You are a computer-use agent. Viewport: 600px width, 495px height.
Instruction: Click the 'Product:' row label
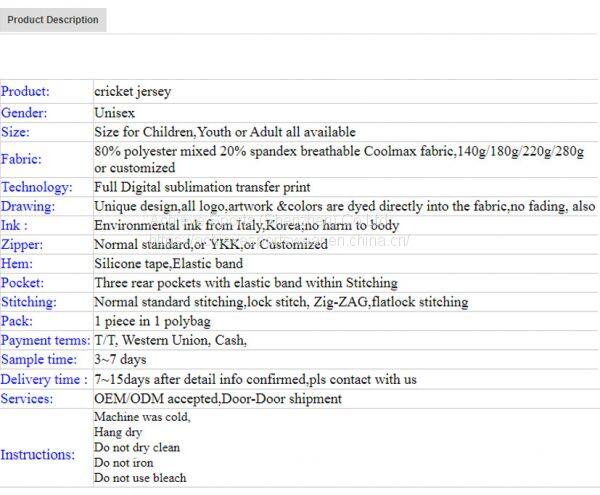click(x=25, y=92)
